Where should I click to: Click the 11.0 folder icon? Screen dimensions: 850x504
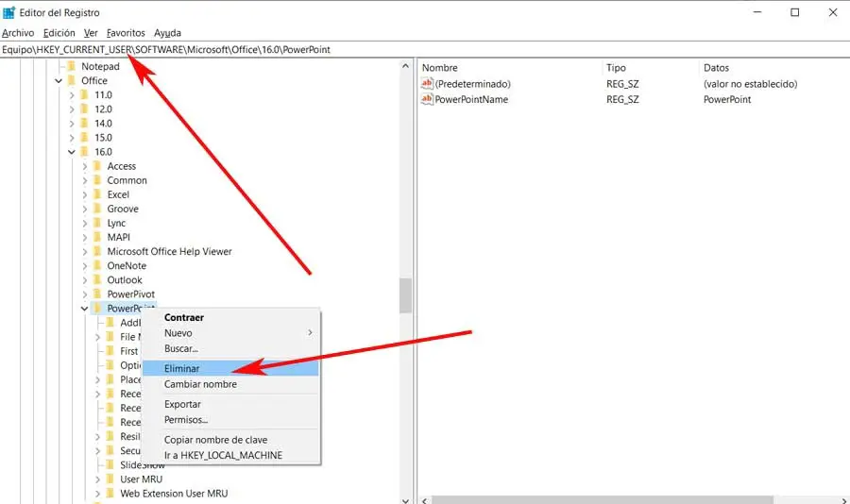coord(84,94)
